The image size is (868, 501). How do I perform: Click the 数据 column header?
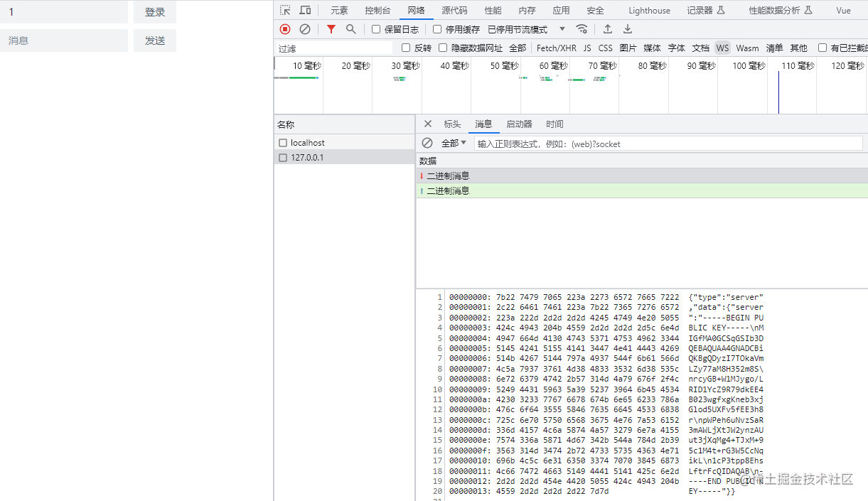coord(642,161)
